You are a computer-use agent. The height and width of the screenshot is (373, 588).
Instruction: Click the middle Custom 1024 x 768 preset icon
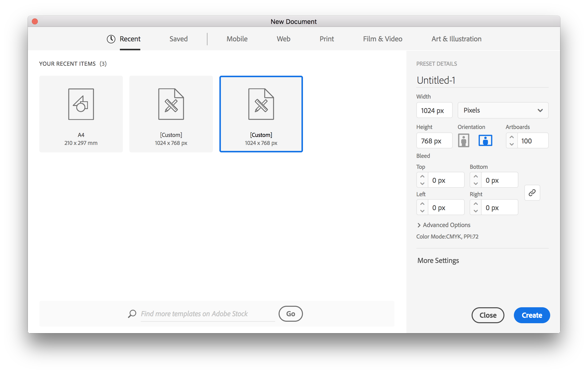pos(171,104)
